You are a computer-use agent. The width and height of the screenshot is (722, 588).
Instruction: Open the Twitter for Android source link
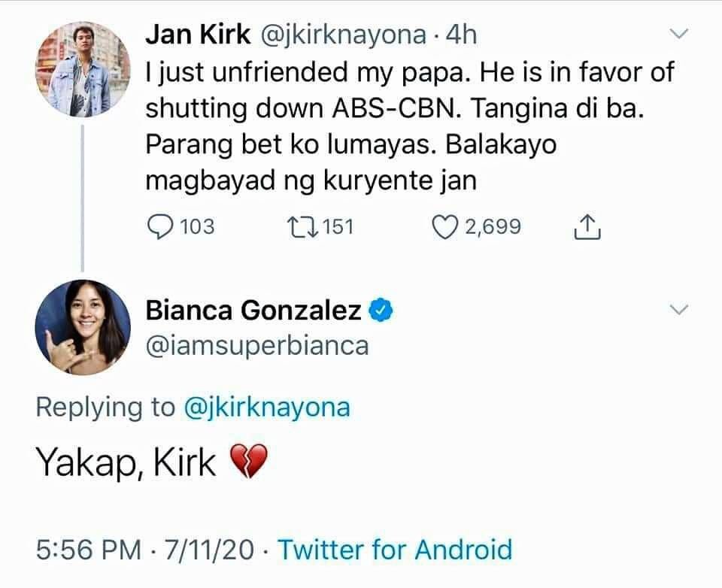click(396, 549)
